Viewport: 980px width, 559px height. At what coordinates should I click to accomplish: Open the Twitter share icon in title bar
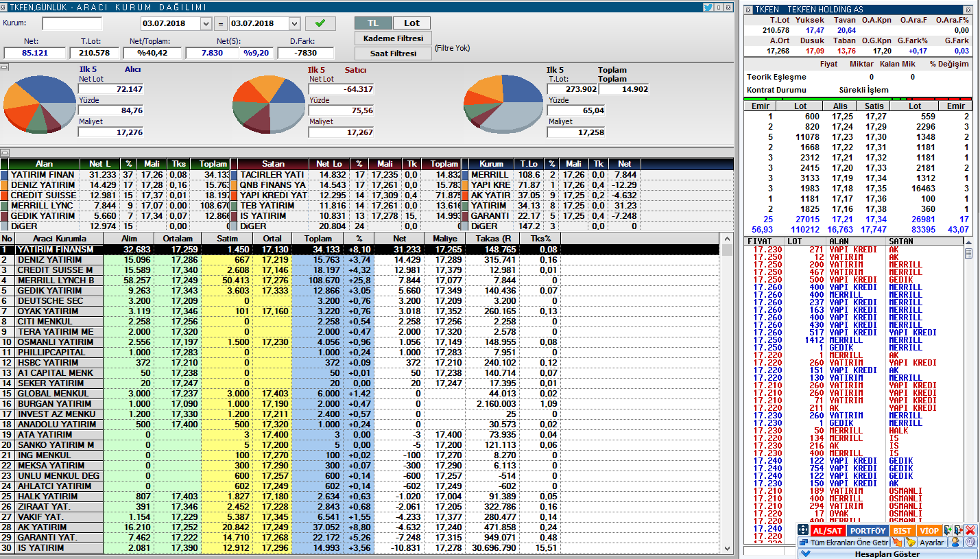tap(708, 7)
